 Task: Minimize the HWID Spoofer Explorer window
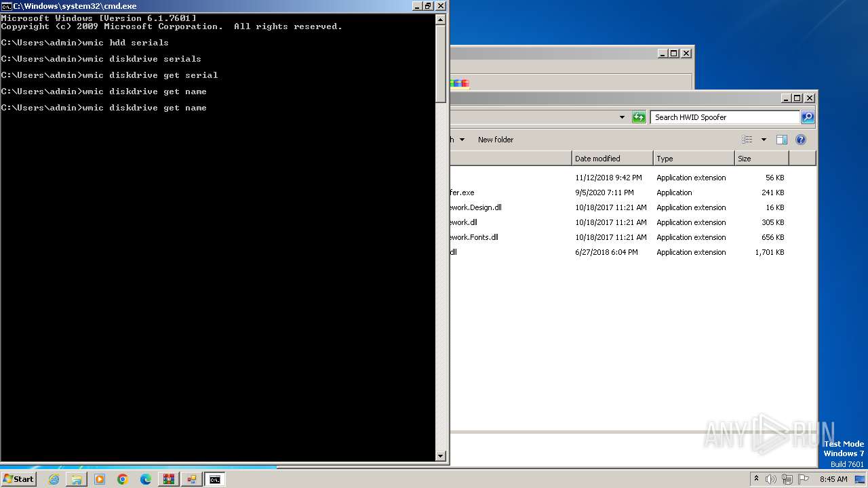[x=785, y=98]
